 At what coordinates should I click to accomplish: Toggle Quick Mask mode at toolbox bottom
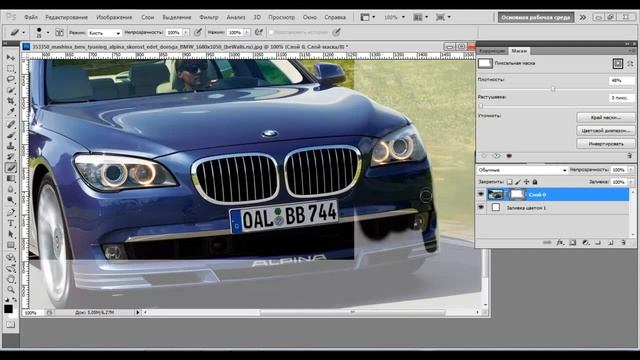point(11,324)
